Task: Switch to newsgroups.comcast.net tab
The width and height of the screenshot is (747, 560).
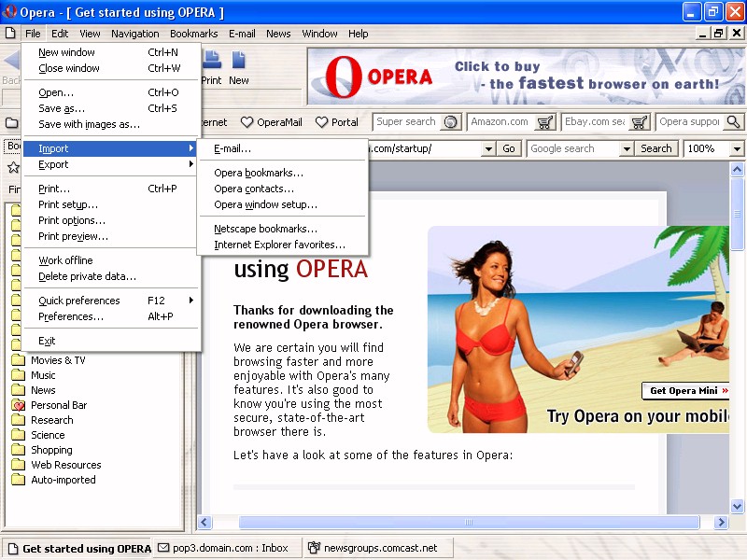Action: (377, 548)
